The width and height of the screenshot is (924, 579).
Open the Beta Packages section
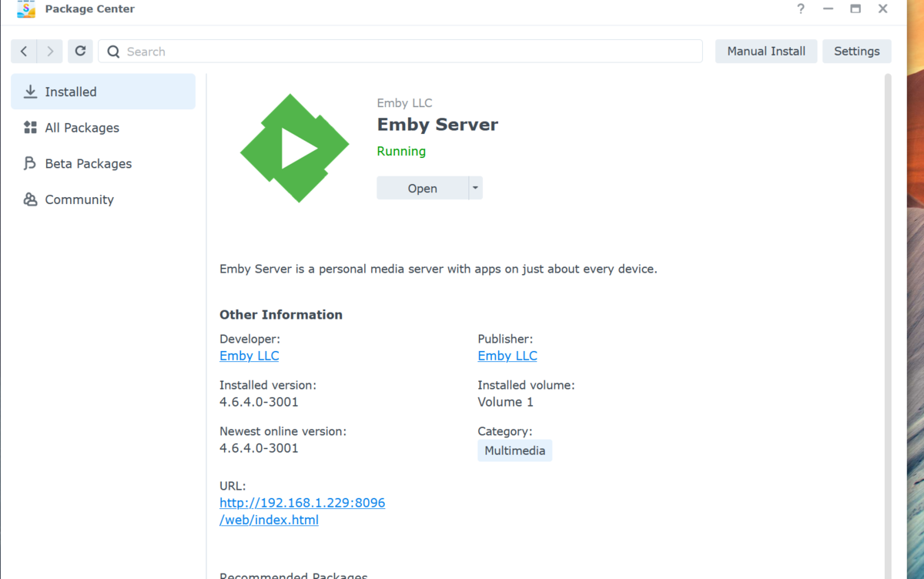click(88, 163)
